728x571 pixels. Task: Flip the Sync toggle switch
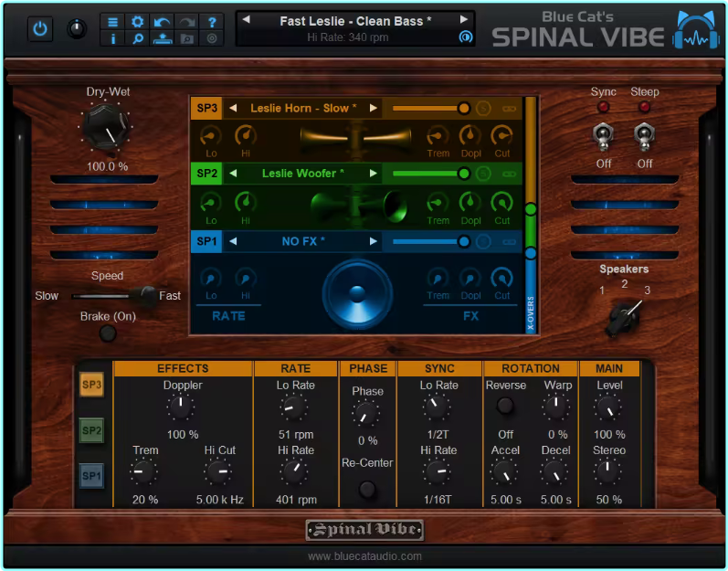tap(603, 137)
